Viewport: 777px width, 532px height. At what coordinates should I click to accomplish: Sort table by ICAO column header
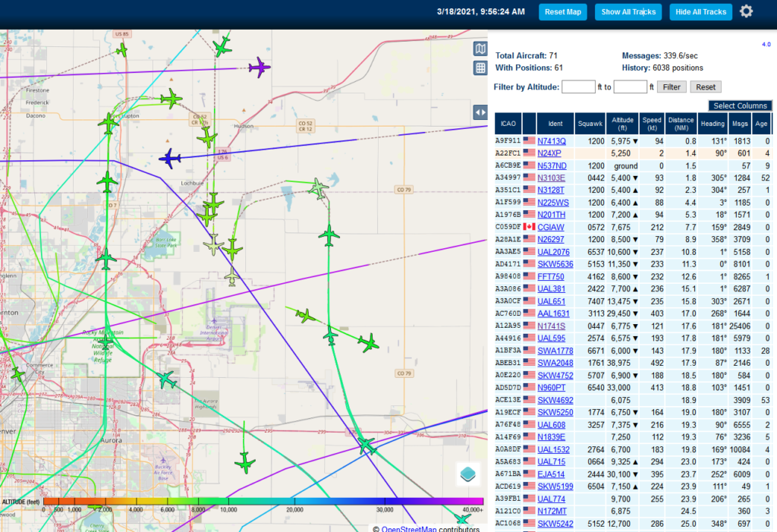pos(508,124)
